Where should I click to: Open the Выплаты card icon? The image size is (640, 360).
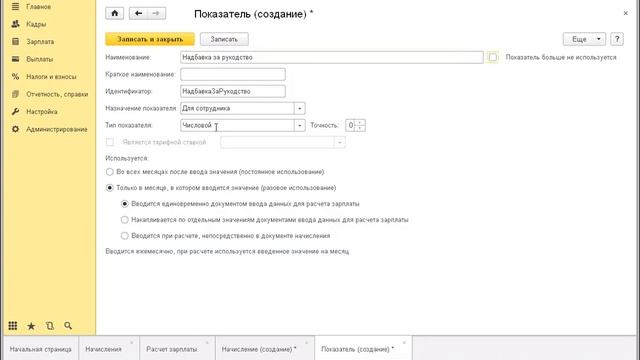(x=16, y=59)
